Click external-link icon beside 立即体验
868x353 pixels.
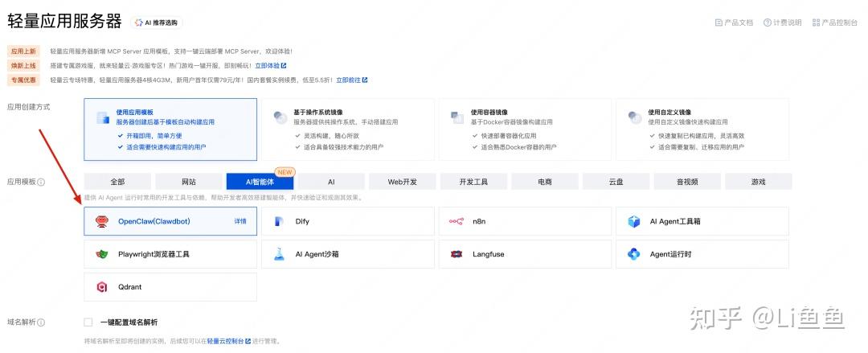point(284,65)
